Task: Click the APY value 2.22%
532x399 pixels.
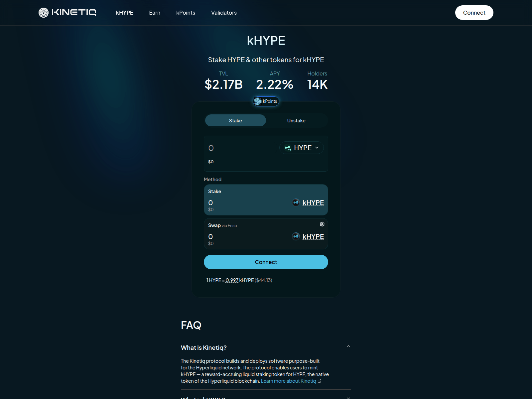Action: [275, 84]
